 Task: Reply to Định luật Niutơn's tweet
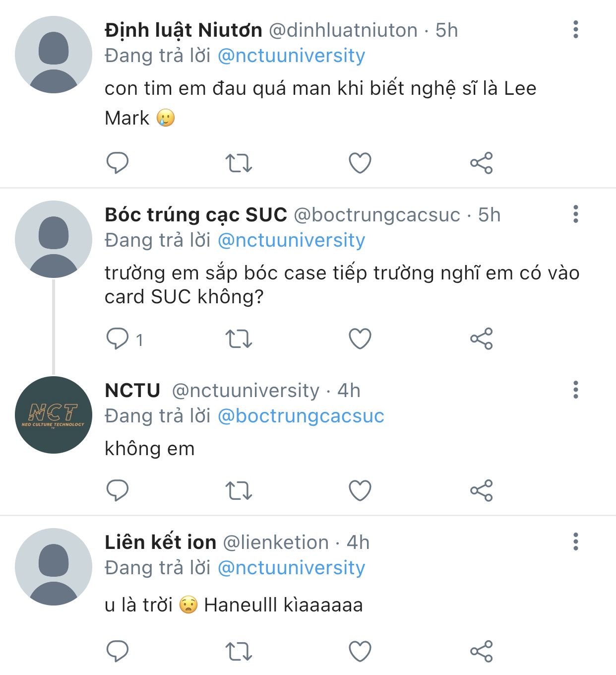(118, 163)
